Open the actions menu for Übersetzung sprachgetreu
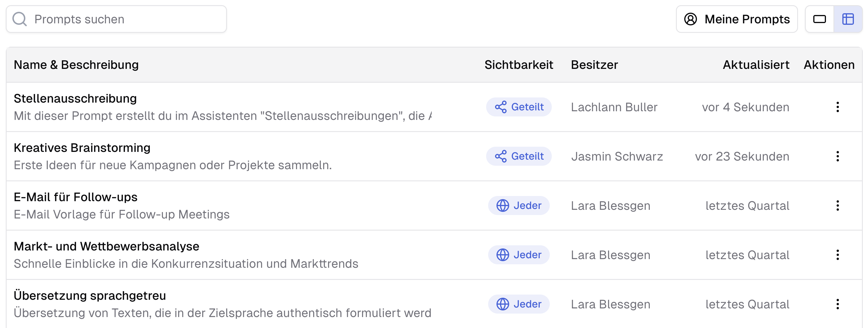868x328 pixels. click(x=838, y=304)
